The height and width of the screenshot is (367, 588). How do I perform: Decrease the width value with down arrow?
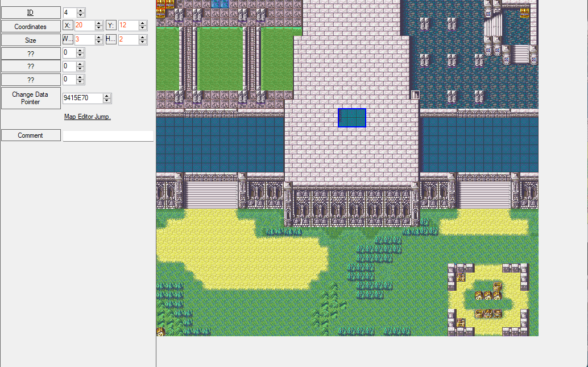pos(98,42)
